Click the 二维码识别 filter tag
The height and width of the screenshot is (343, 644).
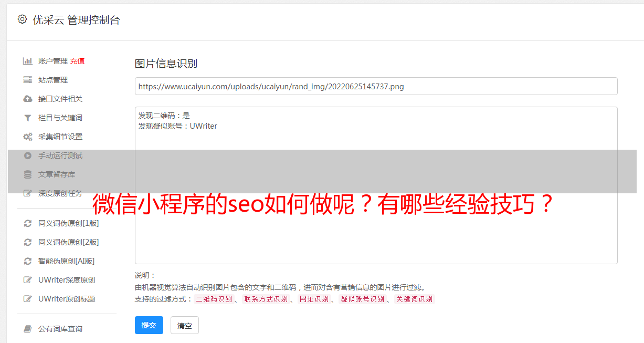click(x=214, y=299)
